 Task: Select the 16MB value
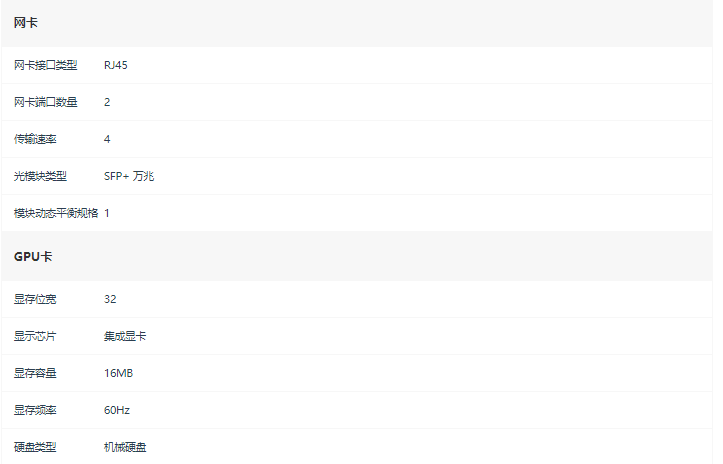(119, 373)
